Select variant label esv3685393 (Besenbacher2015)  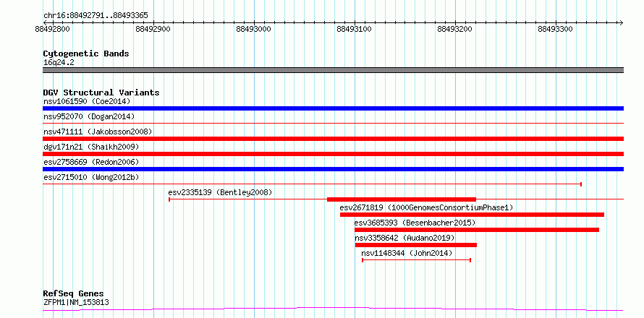[415, 223]
